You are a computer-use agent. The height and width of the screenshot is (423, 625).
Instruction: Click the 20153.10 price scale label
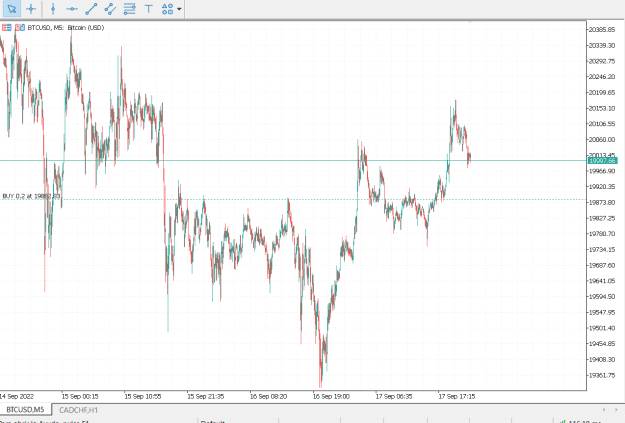602,108
